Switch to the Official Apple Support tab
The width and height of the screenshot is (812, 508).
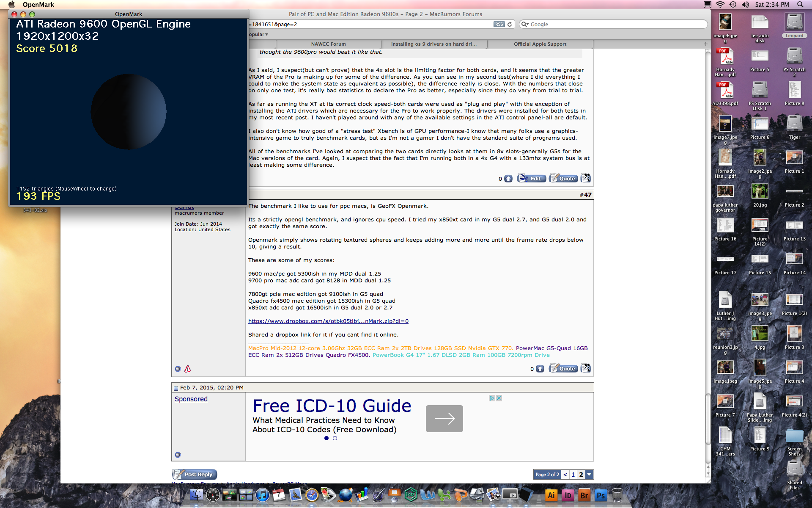point(540,44)
